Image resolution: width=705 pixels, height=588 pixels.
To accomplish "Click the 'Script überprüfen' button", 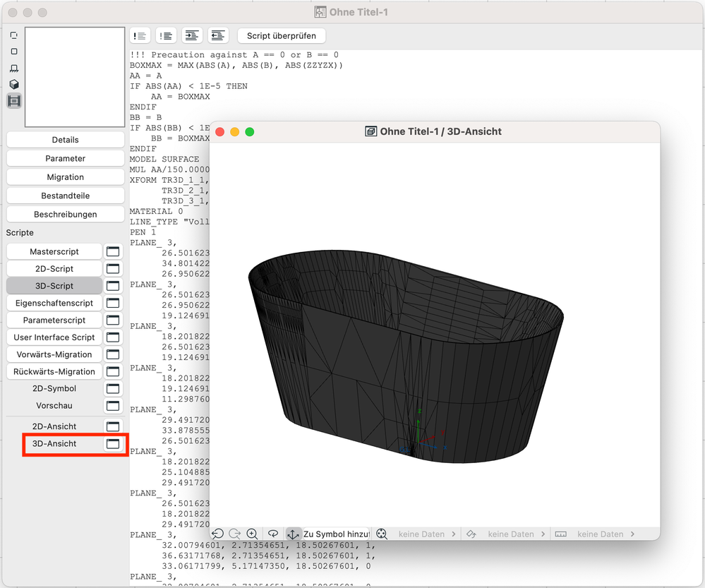I will [x=282, y=35].
